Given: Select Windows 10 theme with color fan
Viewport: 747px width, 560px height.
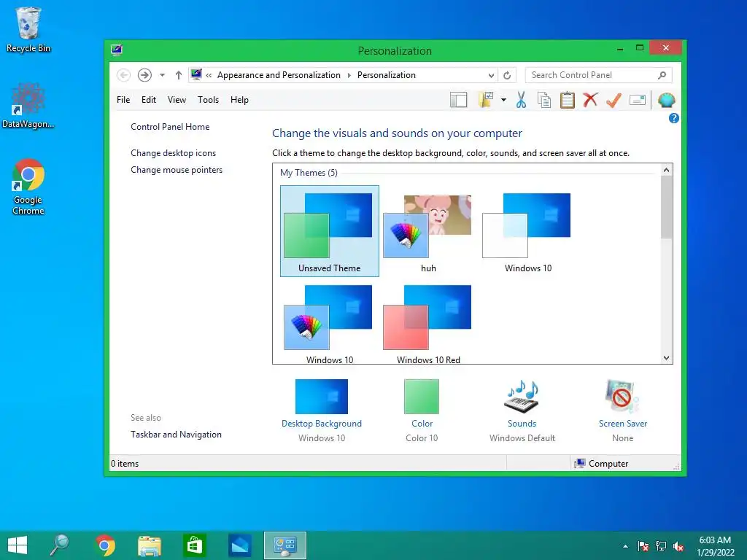Looking at the screenshot, I should tap(329, 324).
